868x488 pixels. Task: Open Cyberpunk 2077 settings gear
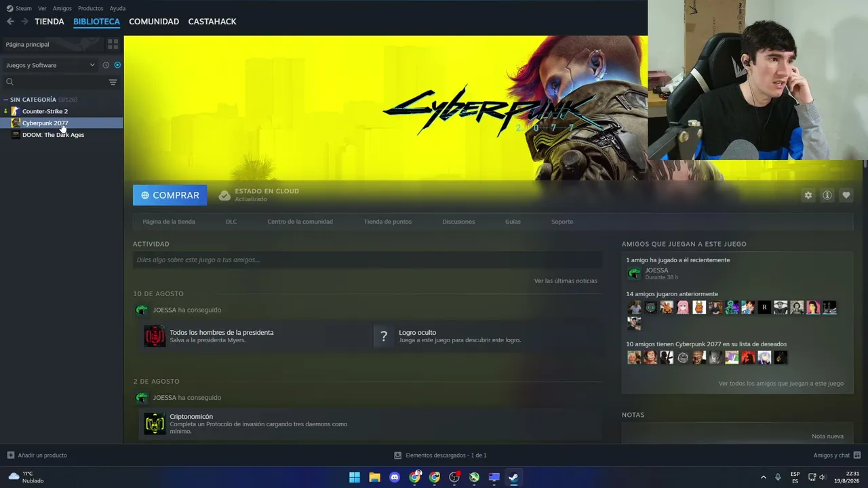(808, 195)
